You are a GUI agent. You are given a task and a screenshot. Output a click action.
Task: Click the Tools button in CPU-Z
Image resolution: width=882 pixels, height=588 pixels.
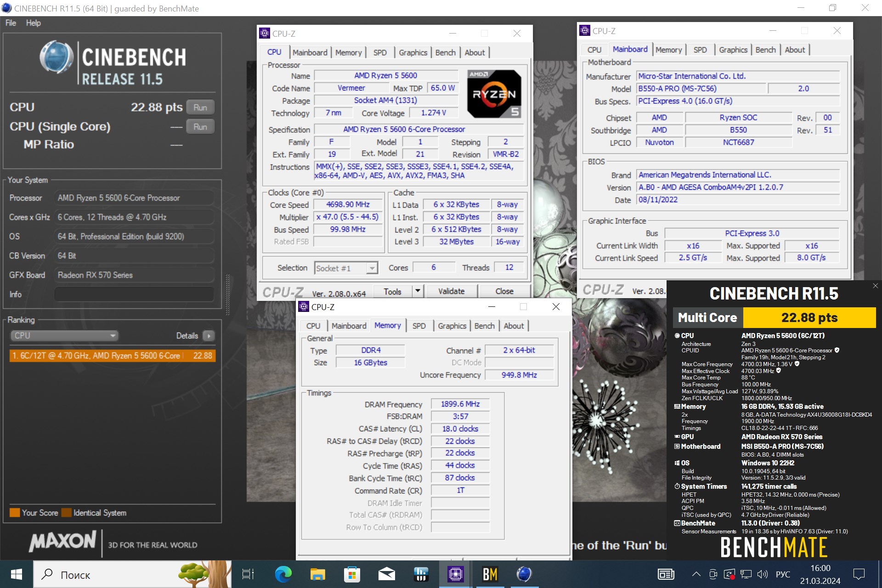click(x=392, y=291)
